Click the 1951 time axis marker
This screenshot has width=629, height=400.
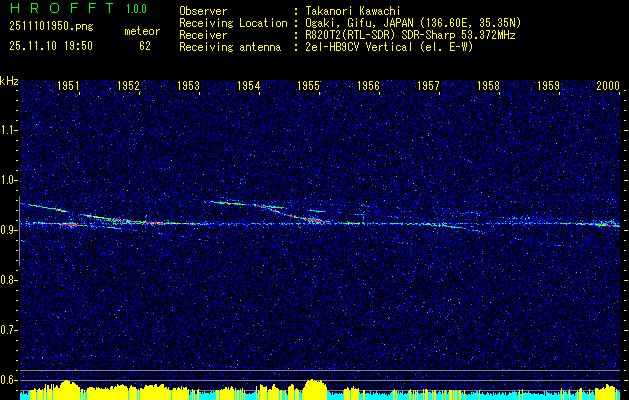click(68, 85)
